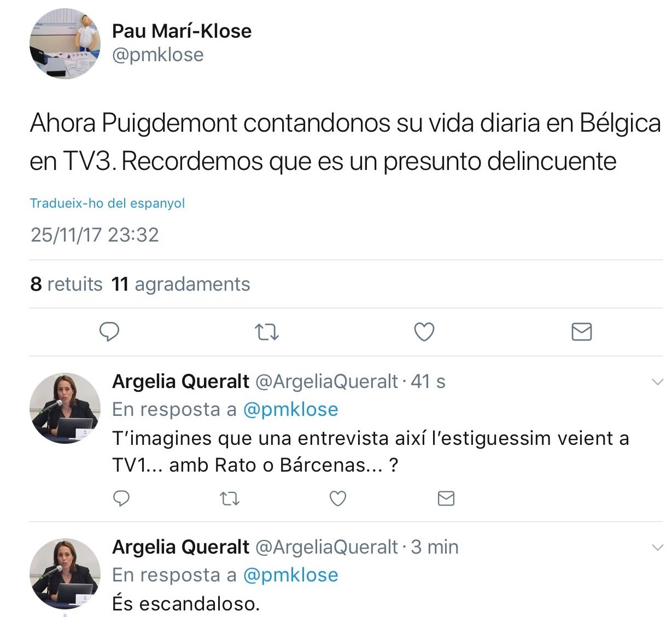The image size is (672, 617).
Task: View the 11 agradaments list
Action: pyautogui.click(x=180, y=284)
